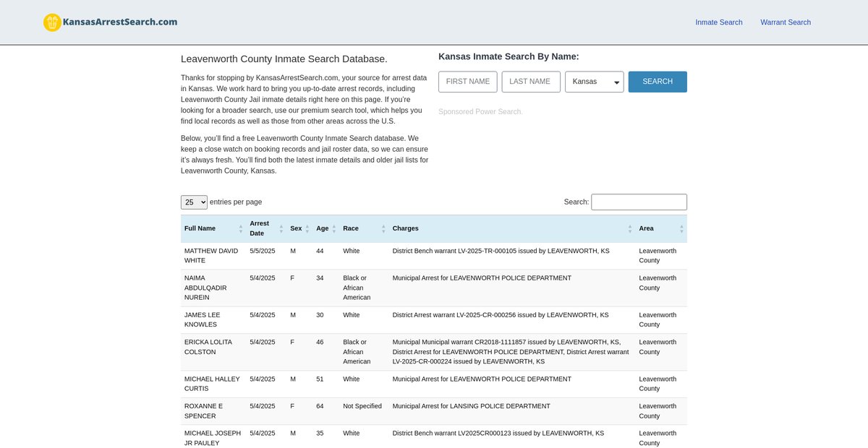Open Inmate Search in top navigation
Screen dimensions: 868x448
718,22
